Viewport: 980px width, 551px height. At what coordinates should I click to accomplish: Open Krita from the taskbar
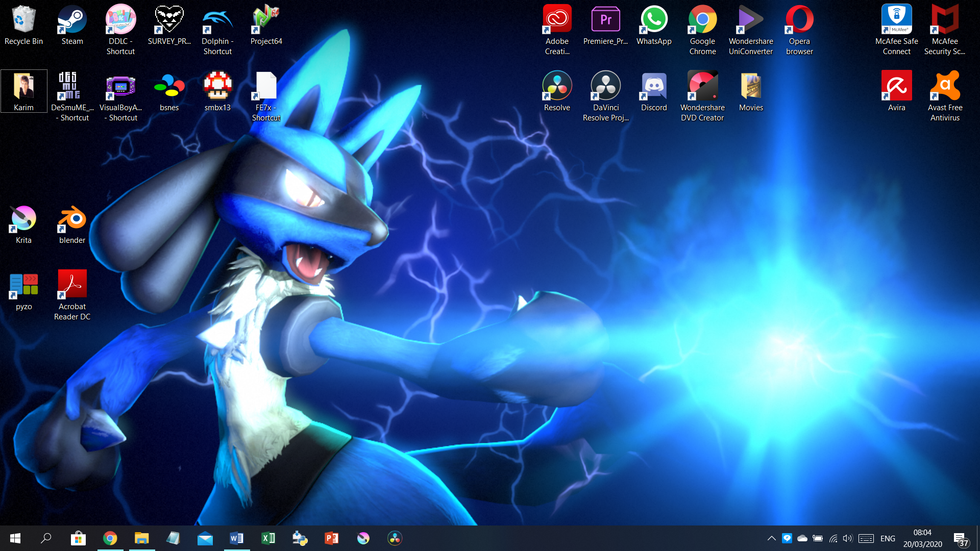pyautogui.click(x=363, y=538)
